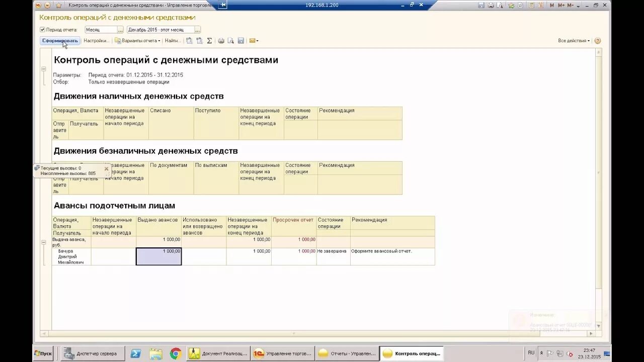
Task: Click the Период отчета: 01.12.2015 - 31.12.2015 text
Action: pyautogui.click(x=136, y=75)
